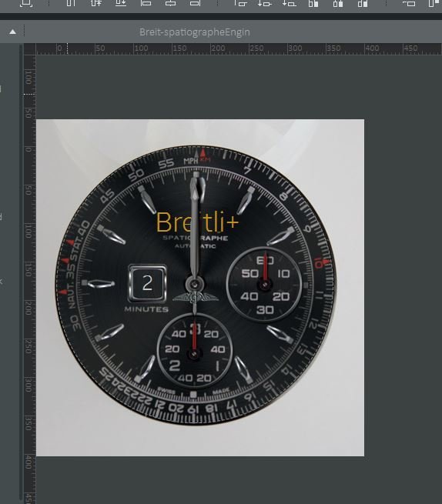Select the Breit-spatiographeEngin document title
Viewport: 442px width, 504px height.
click(195, 32)
